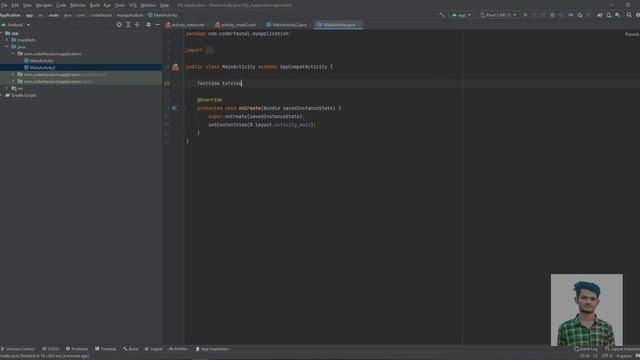This screenshot has height=360, width=640.
Task: Open IDE settings gear at top right
Action: point(638,15)
